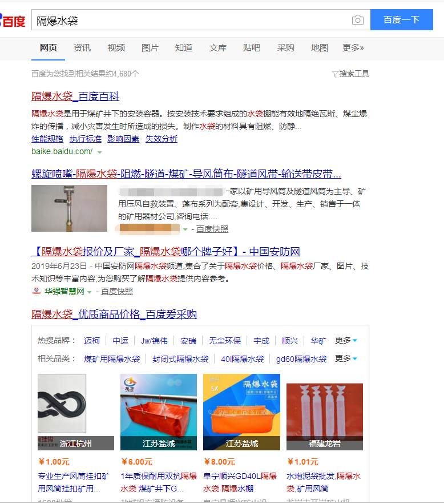Image resolution: width=444 pixels, height=504 pixels.
Task: Select the 安瑞 brand
Action: coord(188,341)
